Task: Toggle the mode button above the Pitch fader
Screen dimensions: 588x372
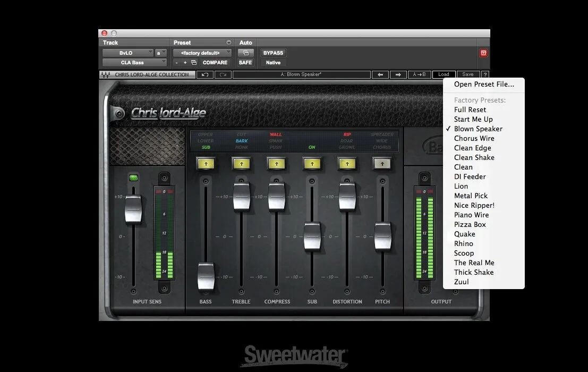Action: (382, 164)
